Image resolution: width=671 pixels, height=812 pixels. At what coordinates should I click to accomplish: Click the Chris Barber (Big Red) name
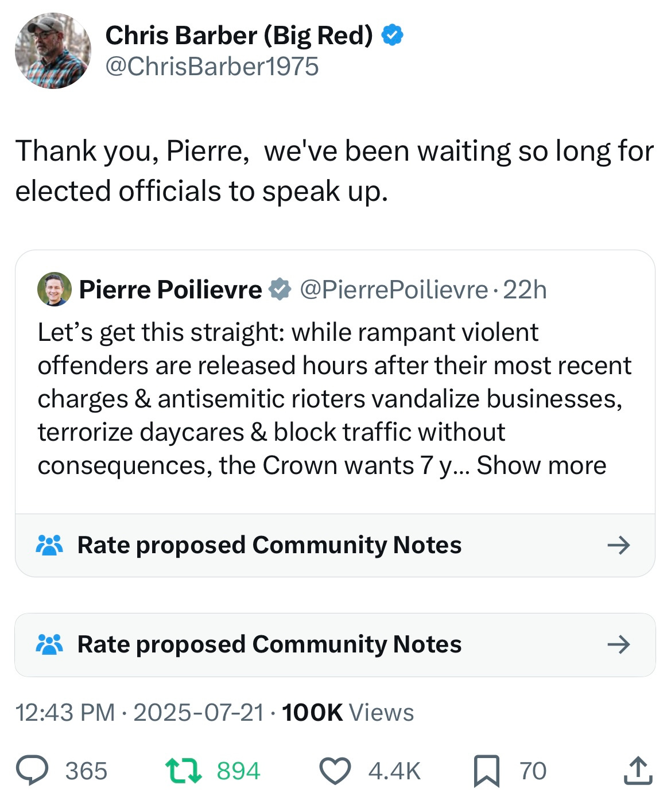(239, 36)
